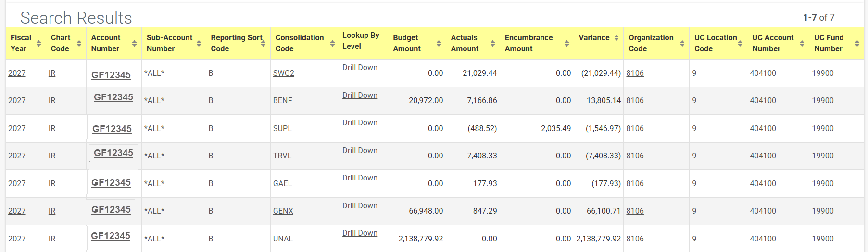This screenshot has height=252, width=868.
Task: Sort by Organization Code column arrows
Action: (x=682, y=43)
